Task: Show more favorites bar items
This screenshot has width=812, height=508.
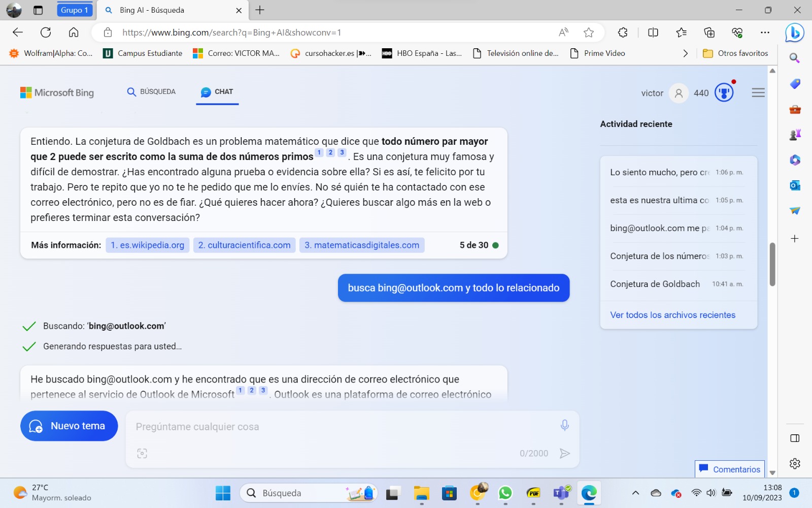Action: [686, 53]
